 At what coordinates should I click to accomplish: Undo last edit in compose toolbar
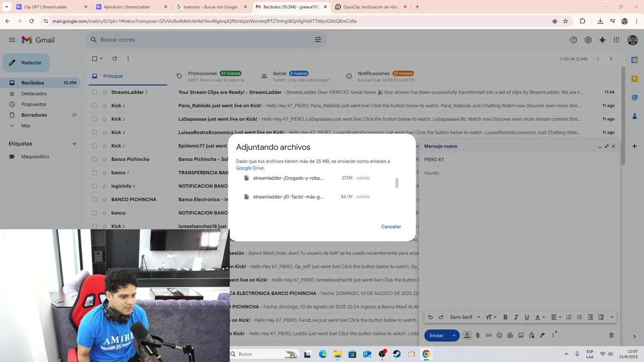click(x=430, y=317)
